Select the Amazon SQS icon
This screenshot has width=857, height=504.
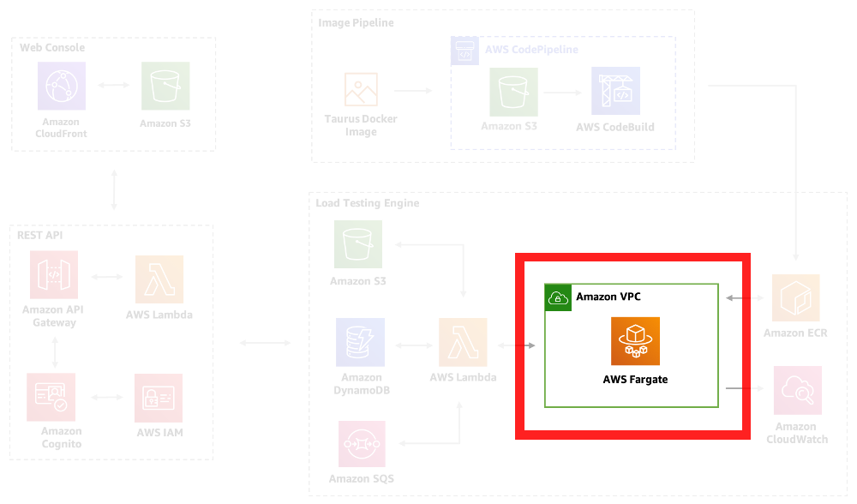pos(362,444)
